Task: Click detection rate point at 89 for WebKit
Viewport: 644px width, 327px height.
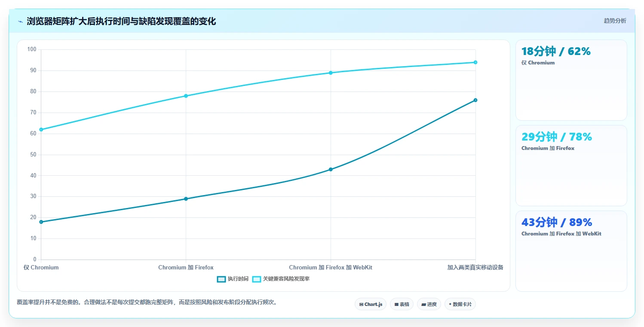Action: coord(331,73)
